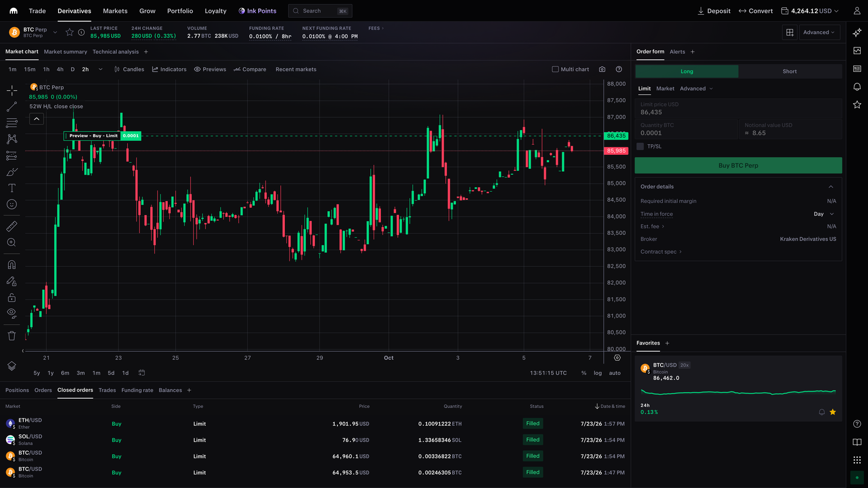The image size is (868, 488).
Task: Hide all drawings with eye icon
Action: coord(11,313)
